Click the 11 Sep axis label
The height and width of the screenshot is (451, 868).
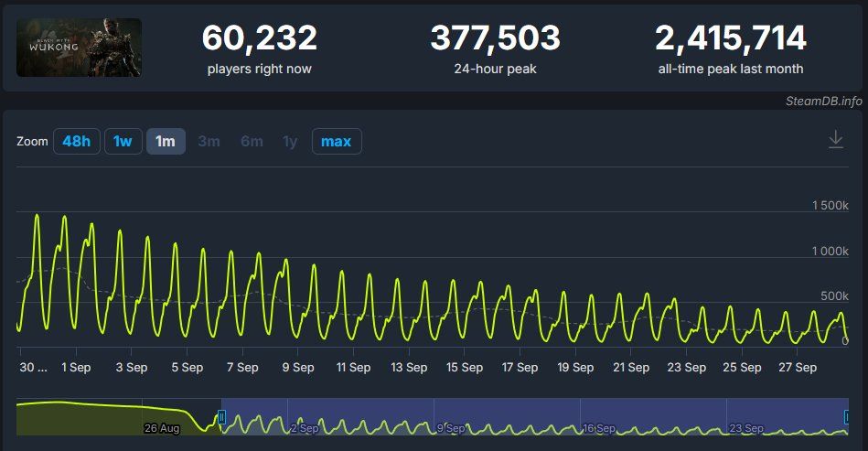353,368
